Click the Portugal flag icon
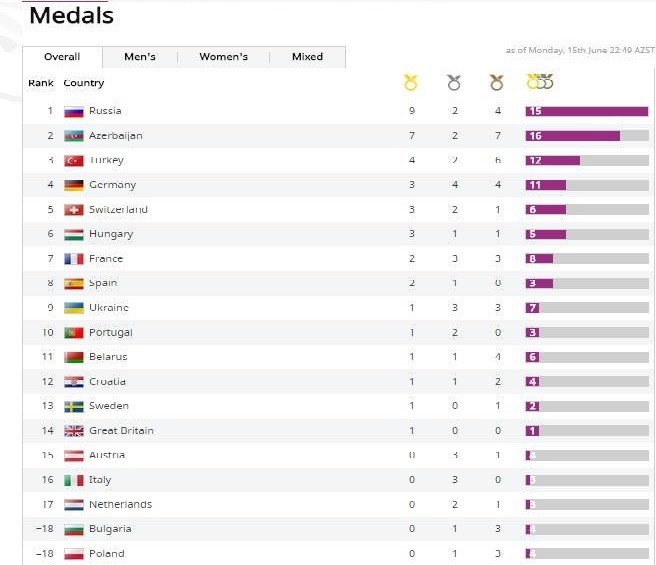 [x=73, y=333]
